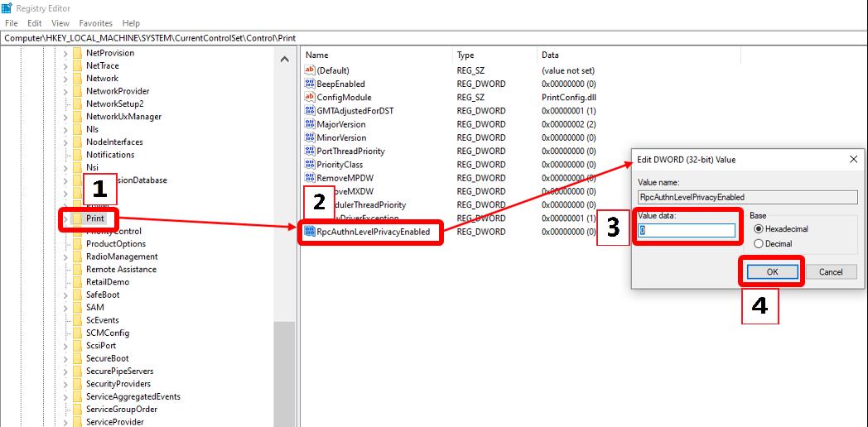Expand the NetworkProvider key
868x427 pixels.
pos(65,91)
